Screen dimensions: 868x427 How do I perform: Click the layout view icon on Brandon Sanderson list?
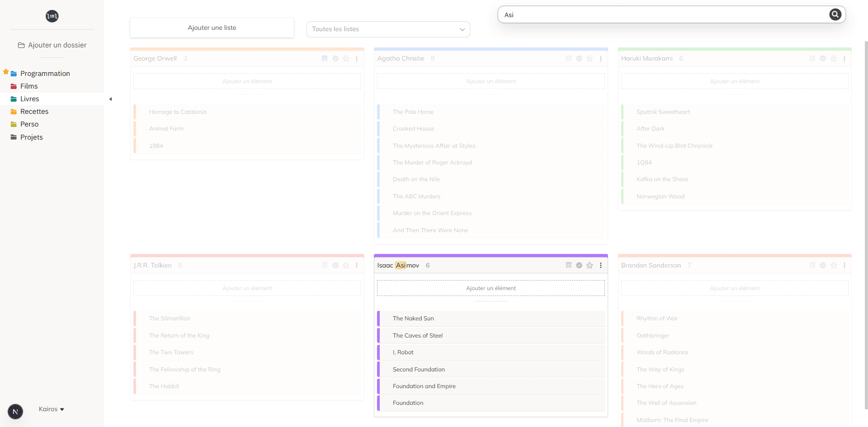[812, 265]
